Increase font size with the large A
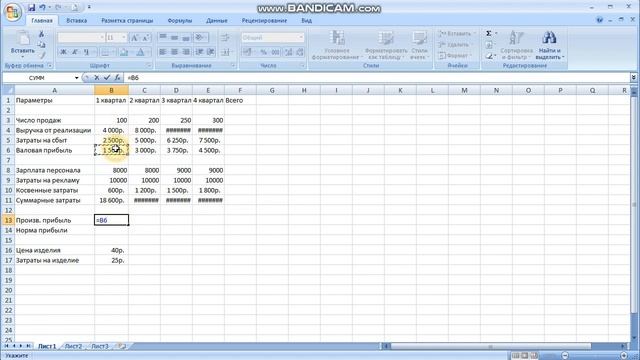Image resolution: width=640 pixels, height=360 pixels. 134,38
